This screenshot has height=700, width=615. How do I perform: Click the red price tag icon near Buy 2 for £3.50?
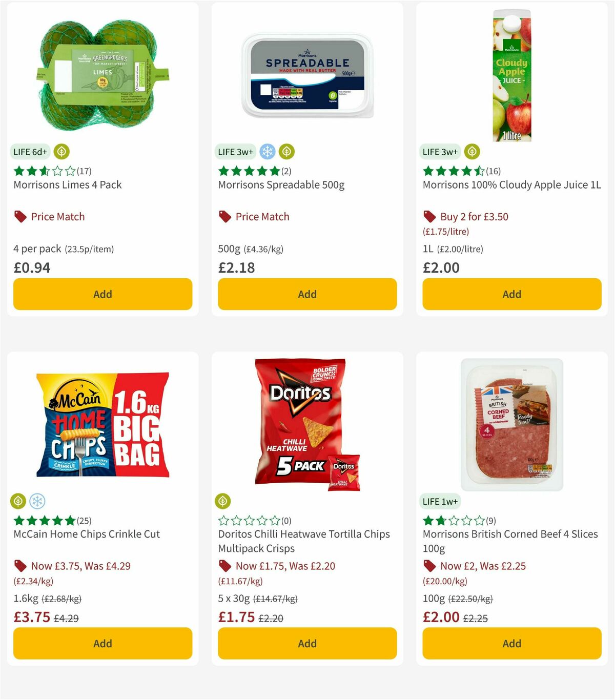point(429,216)
